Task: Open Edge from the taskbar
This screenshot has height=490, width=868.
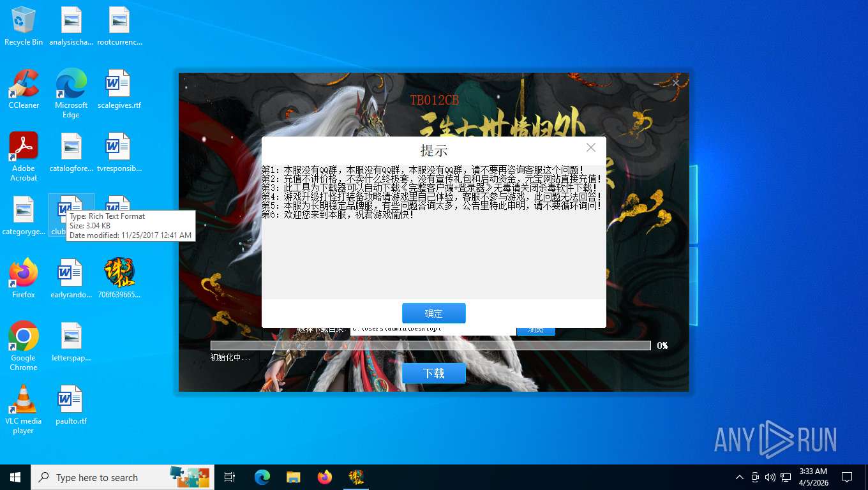Action: [262, 477]
